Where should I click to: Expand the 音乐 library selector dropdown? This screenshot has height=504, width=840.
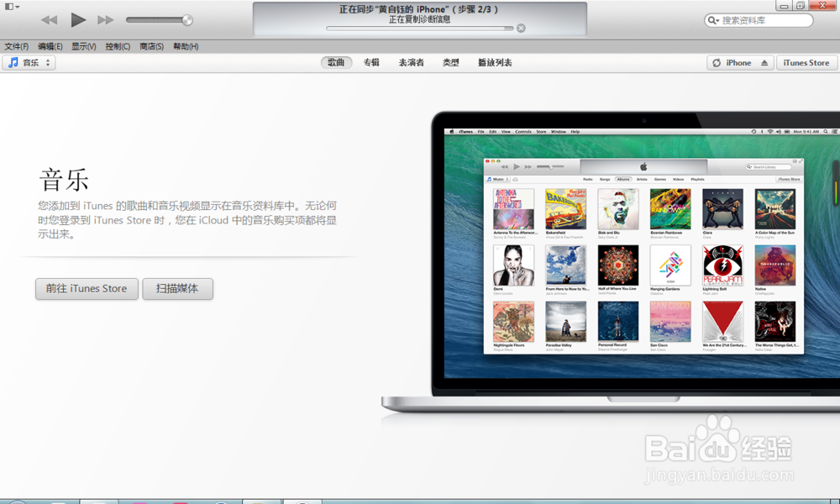[x=29, y=63]
